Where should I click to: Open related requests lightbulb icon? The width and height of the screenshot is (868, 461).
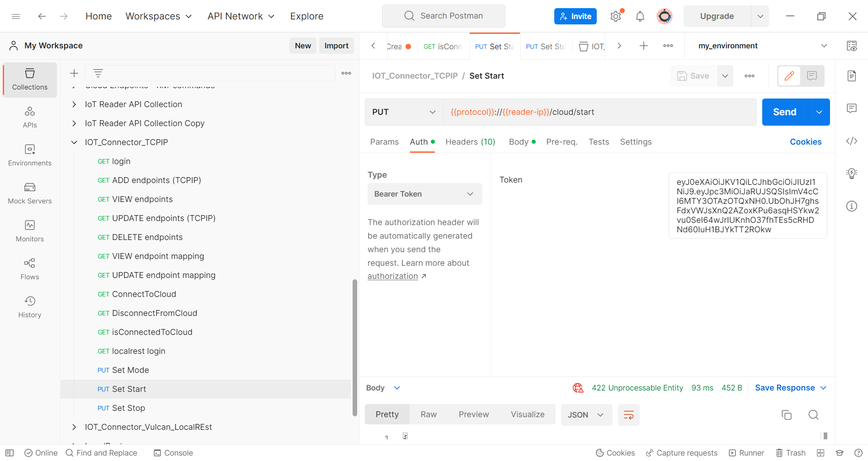[852, 174]
